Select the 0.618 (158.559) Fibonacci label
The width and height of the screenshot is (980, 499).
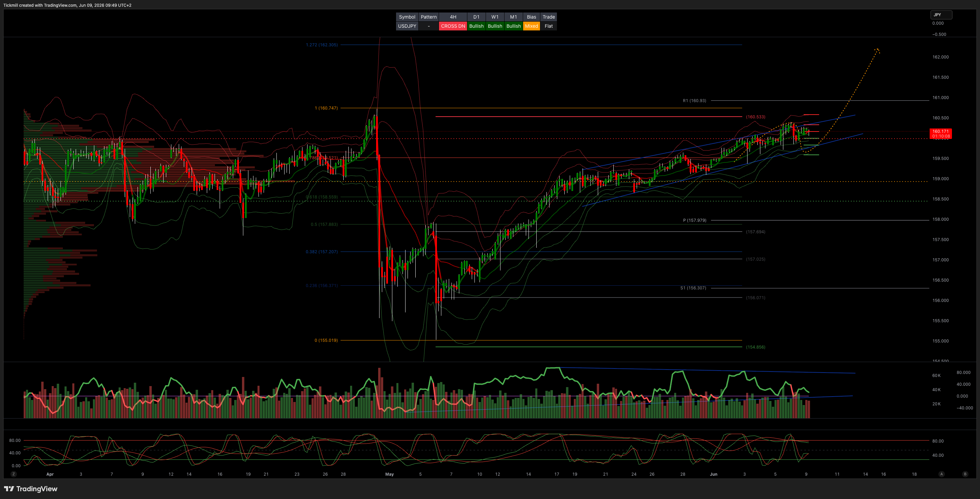(x=321, y=197)
